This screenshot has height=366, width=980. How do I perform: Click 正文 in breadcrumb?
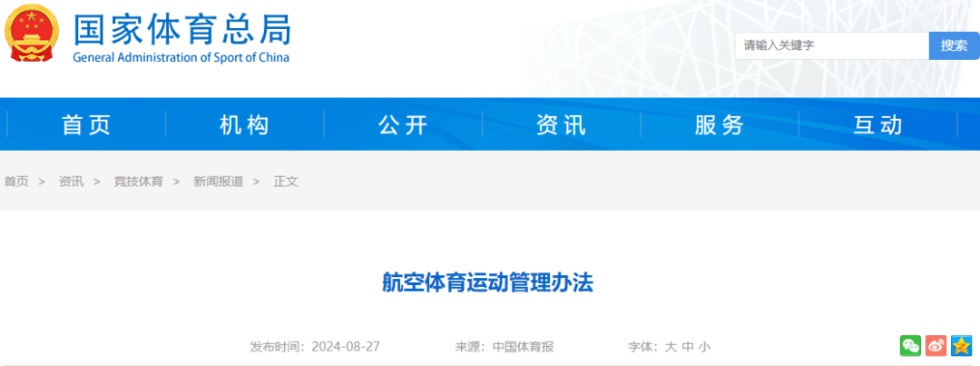click(286, 182)
